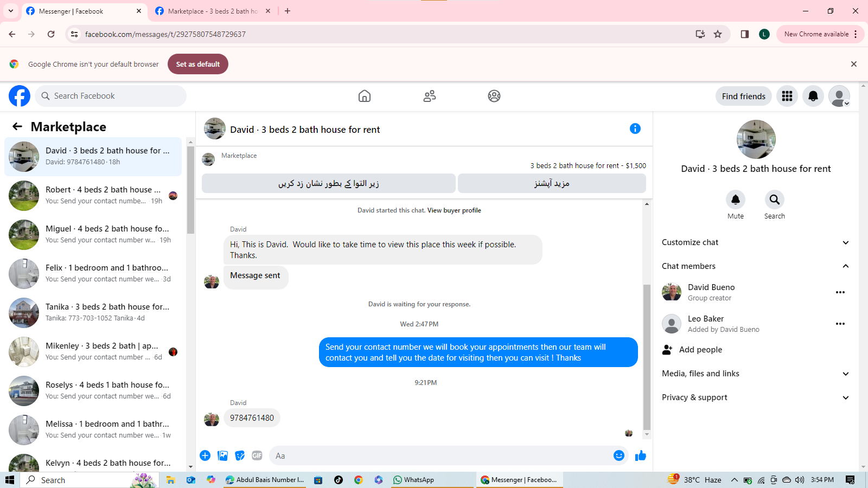
Task: Open Felix 1 bedroom conversation
Action: (x=93, y=273)
